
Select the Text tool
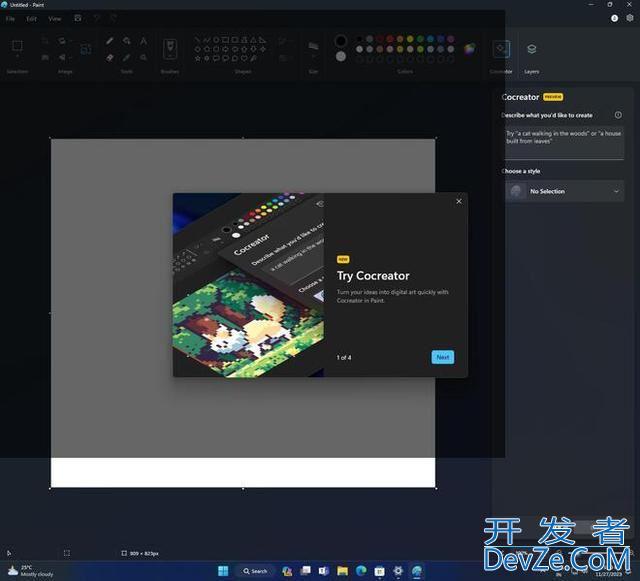(x=143, y=41)
